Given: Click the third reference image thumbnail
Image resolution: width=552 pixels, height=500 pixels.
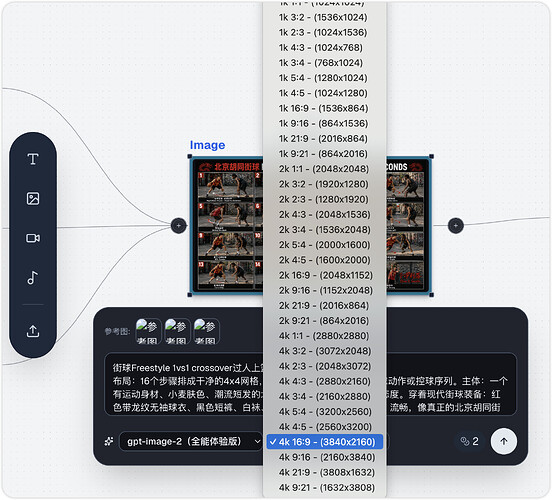Looking at the screenshot, I should pyautogui.click(x=207, y=331).
